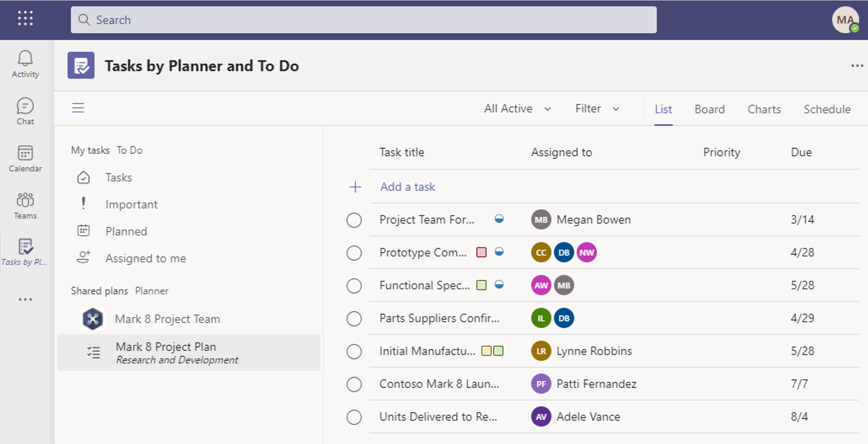Click Add a task button
The image size is (868, 444).
(x=407, y=186)
